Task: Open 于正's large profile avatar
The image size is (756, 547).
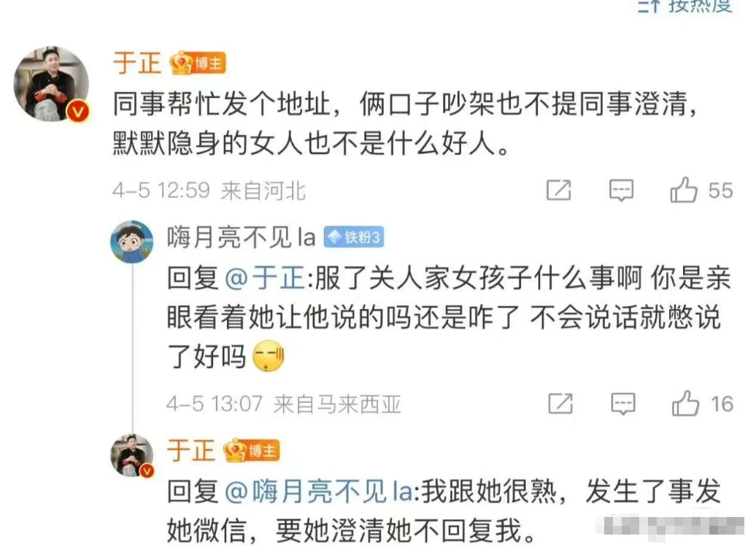Action: coord(51,84)
